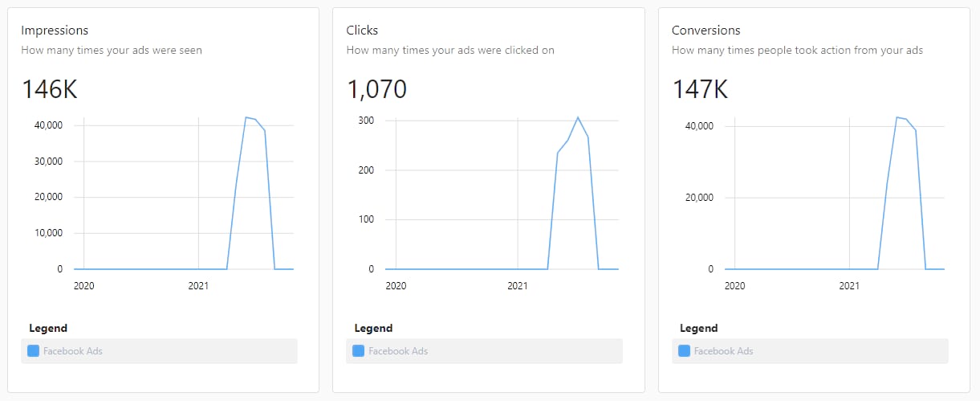Screen dimensions: 980x401
Task: Select the Impressions card title
Action: click(x=55, y=31)
